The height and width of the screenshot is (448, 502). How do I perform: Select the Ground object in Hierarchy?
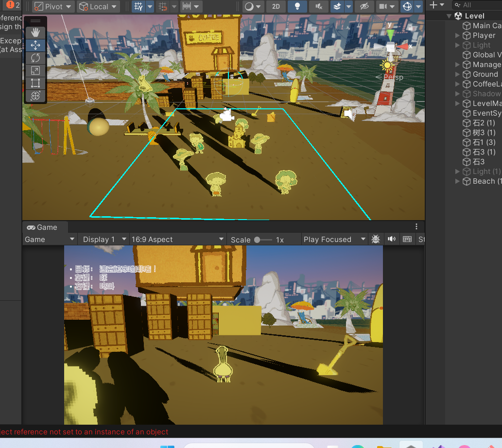click(x=485, y=74)
